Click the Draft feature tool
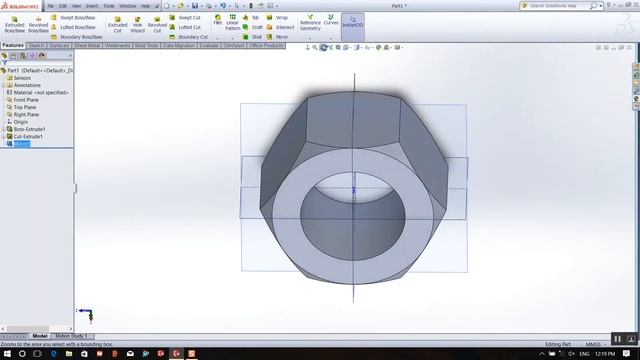The height and width of the screenshot is (360, 640). [253, 27]
